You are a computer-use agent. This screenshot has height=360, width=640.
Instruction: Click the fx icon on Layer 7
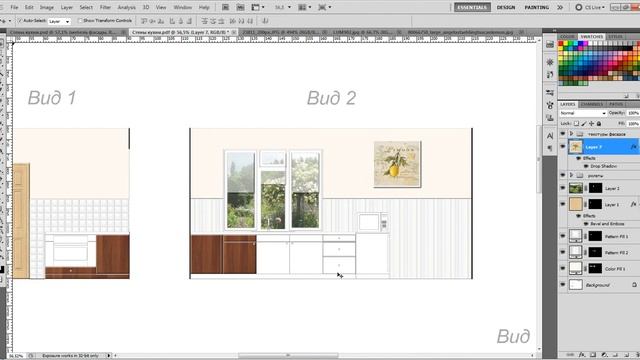633,147
